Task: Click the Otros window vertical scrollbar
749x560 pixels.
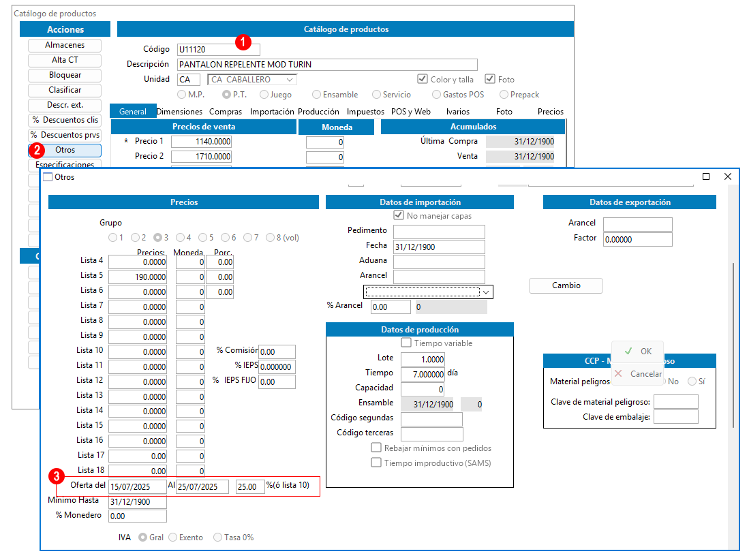Action: tap(733, 345)
